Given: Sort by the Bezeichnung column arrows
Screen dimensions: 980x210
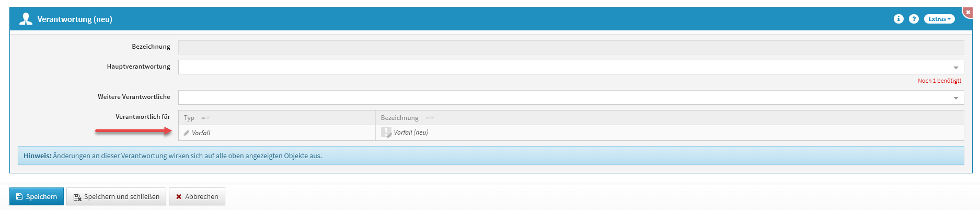Looking at the screenshot, I should [430, 118].
